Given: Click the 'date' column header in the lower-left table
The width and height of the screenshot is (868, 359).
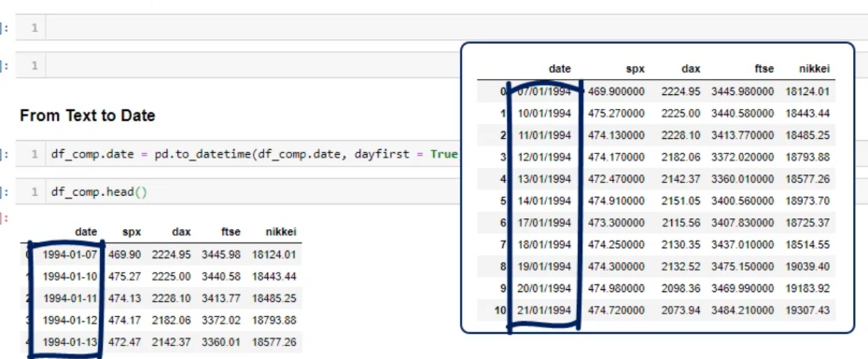Looking at the screenshot, I should point(86,232).
